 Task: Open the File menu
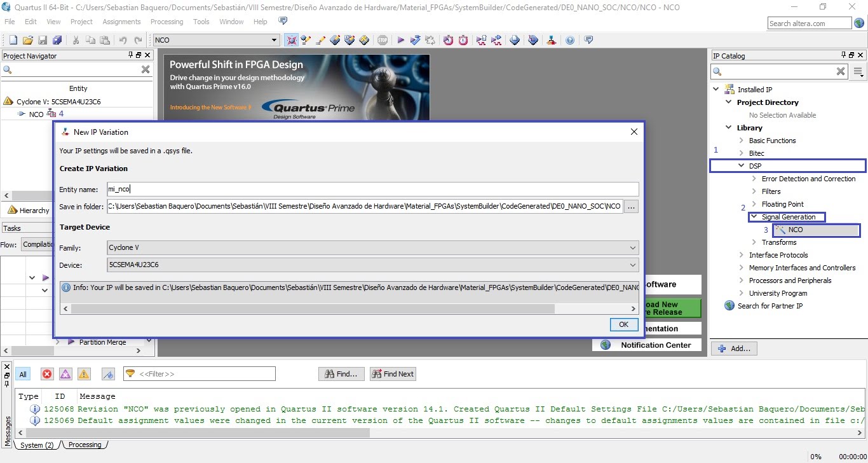click(10, 22)
